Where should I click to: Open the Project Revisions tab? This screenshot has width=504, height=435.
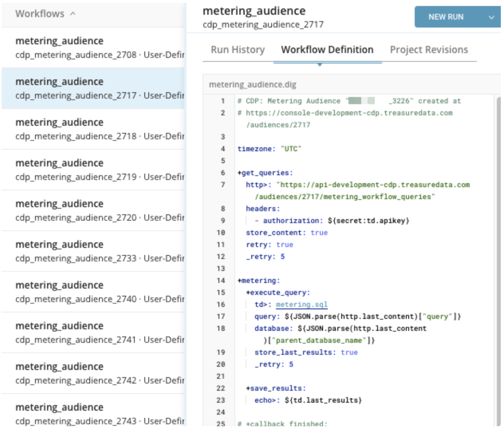tap(429, 50)
